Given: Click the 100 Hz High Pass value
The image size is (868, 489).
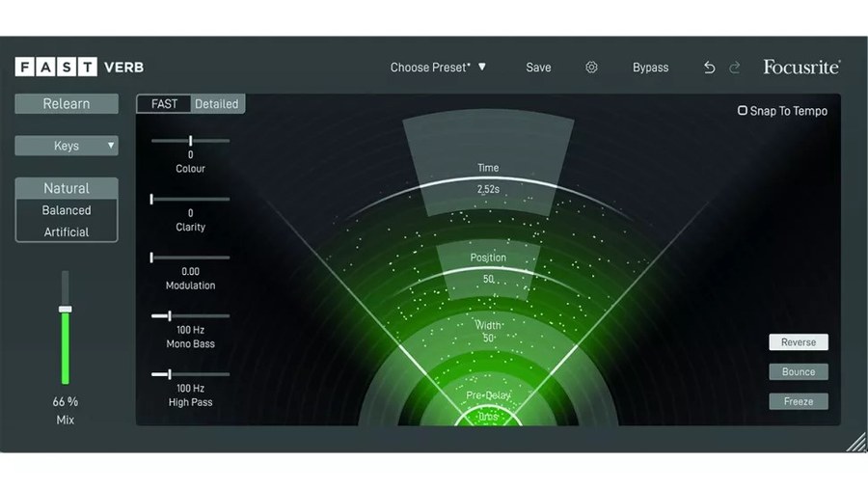Looking at the screenshot, I should click(190, 389).
